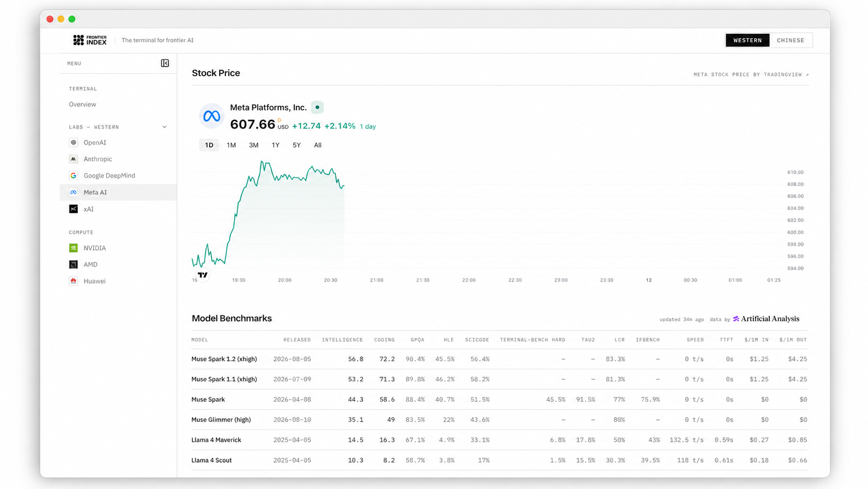Select the 1D chart range

coord(209,145)
